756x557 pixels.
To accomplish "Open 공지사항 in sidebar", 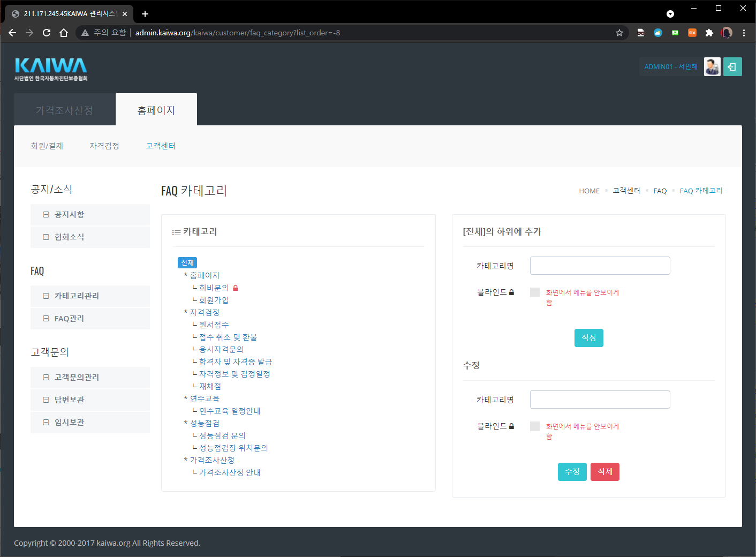I will pos(90,215).
